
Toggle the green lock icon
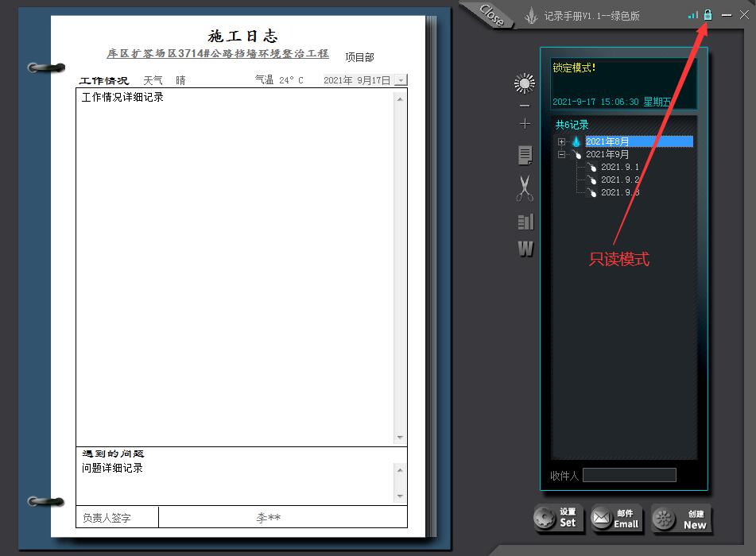tap(708, 15)
